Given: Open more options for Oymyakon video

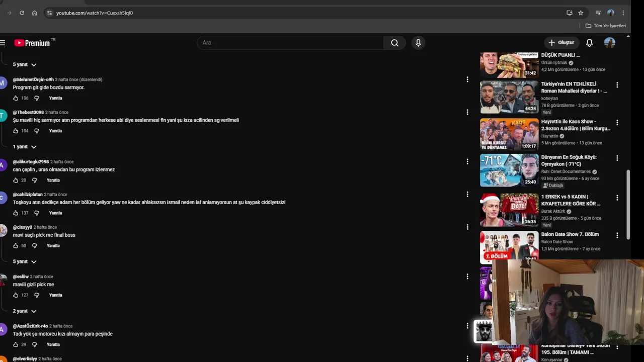Looking at the screenshot, I should click(617, 158).
